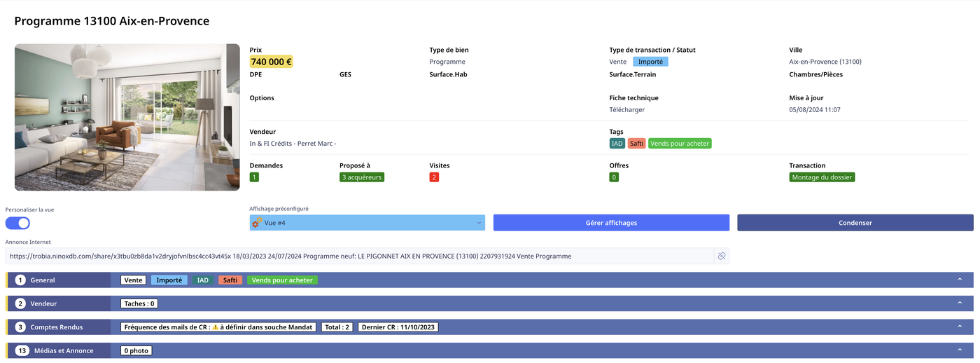
Task: Collapse the Vendeur section with its chevron
Action: [x=960, y=303]
